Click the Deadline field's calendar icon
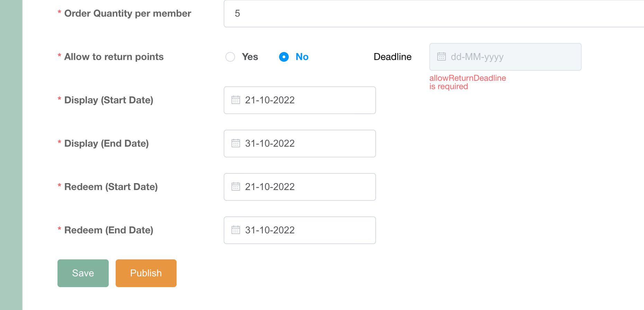 pos(441,57)
